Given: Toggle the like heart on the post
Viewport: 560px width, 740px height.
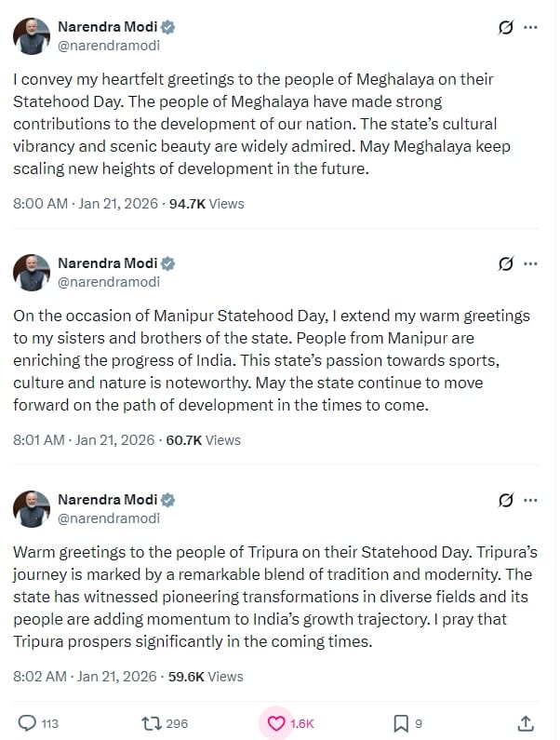Looking at the screenshot, I should pos(276,722).
